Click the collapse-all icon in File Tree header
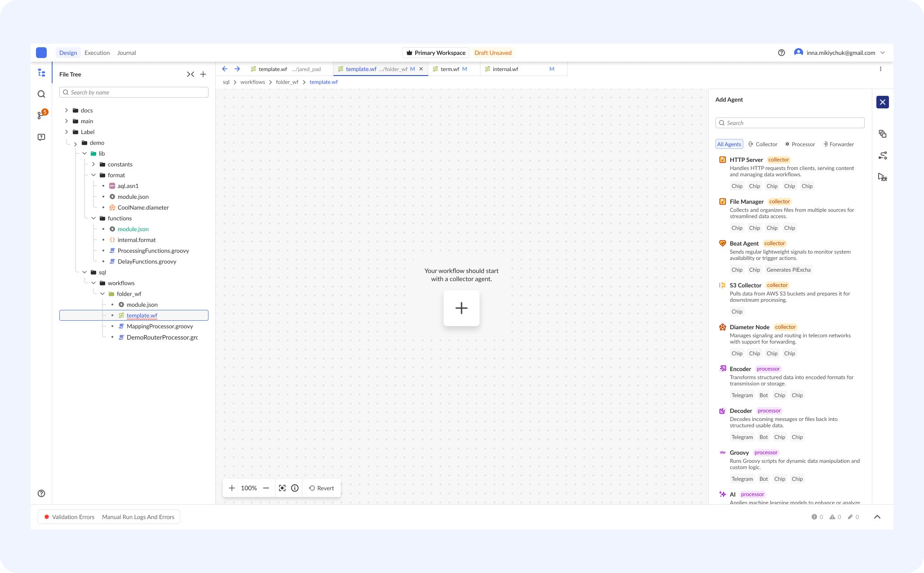This screenshot has width=924, height=573. pos(191,74)
